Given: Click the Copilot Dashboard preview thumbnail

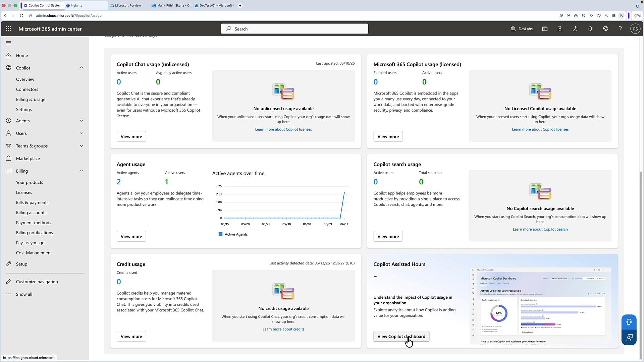Looking at the screenshot, I should (x=540, y=306).
